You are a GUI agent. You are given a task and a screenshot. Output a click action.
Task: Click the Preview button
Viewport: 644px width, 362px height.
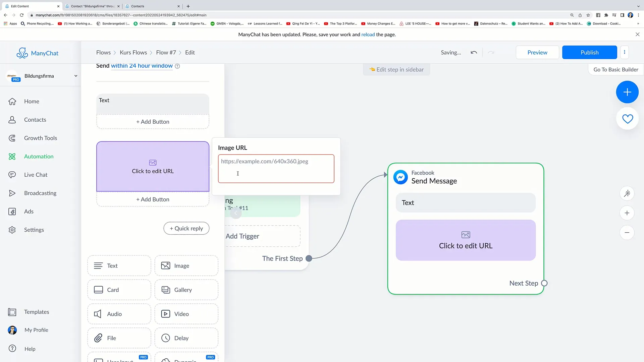pyautogui.click(x=537, y=53)
